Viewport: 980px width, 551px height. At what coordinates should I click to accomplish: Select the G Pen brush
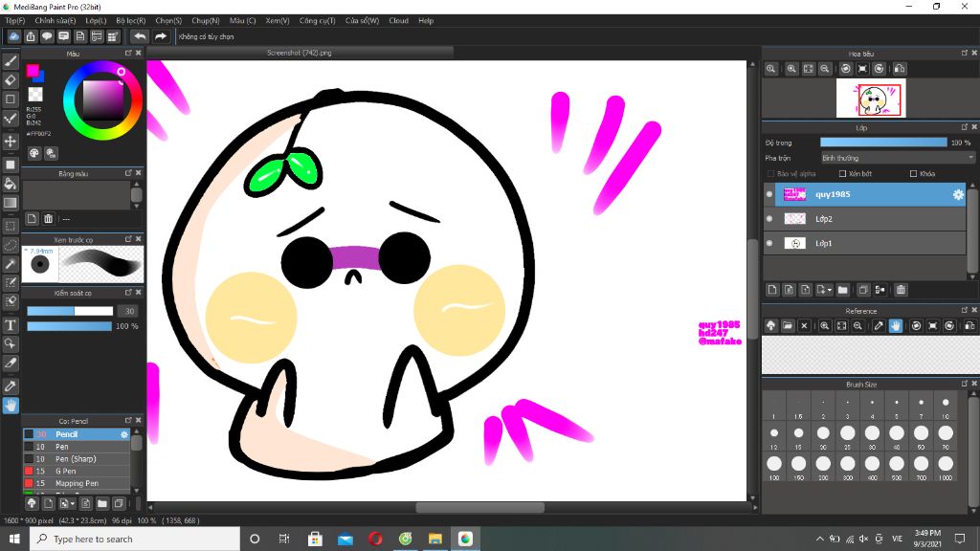[x=77, y=471]
